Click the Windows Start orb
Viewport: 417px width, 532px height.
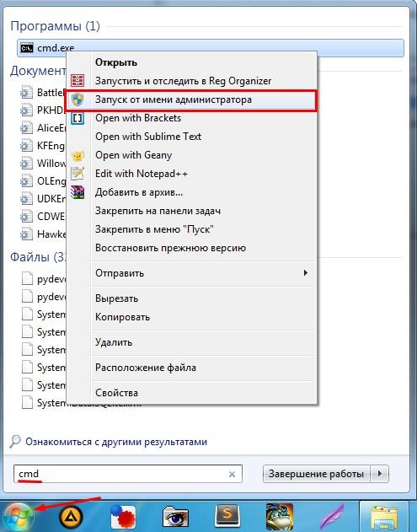click(16, 517)
